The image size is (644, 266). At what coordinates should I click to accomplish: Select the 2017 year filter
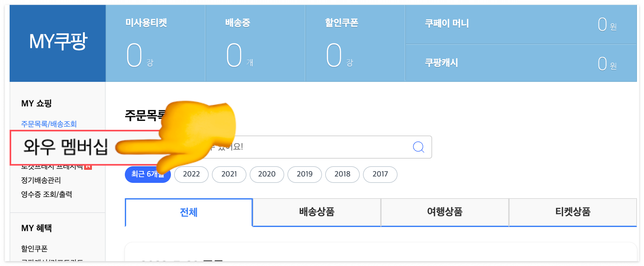380,174
